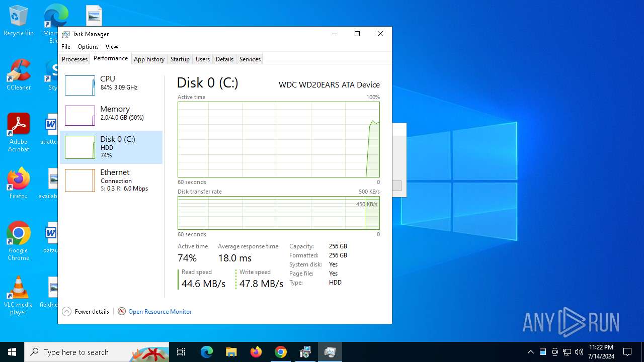This screenshot has height=362, width=644.
Task: Open the Options menu
Action: (88, 47)
